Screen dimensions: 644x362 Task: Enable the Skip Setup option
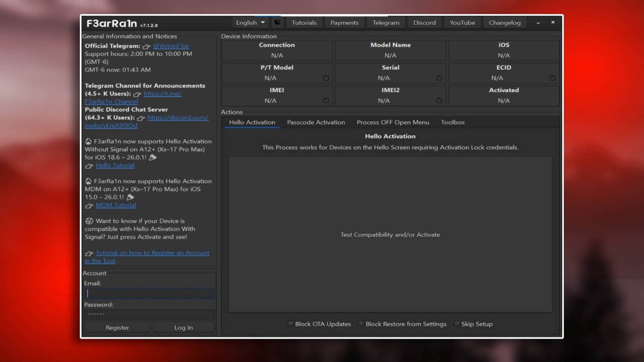pyautogui.click(x=457, y=323)
